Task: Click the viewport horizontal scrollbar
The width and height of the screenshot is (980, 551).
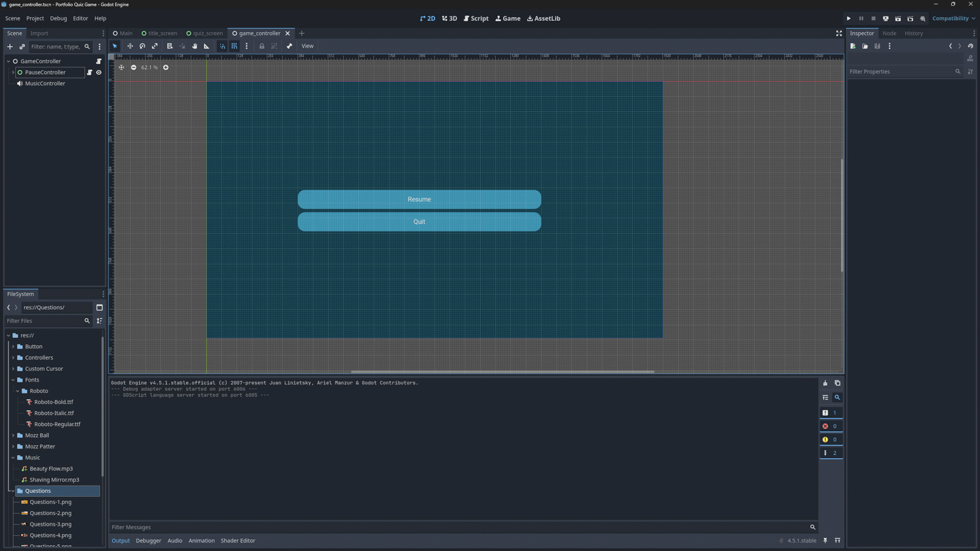Action: coord(502,371)
